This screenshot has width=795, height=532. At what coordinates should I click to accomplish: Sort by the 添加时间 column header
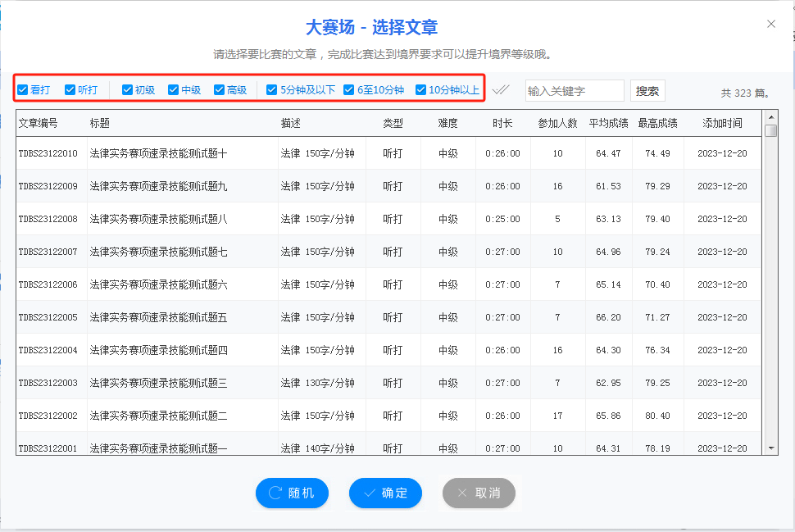(x=723, y=123)
